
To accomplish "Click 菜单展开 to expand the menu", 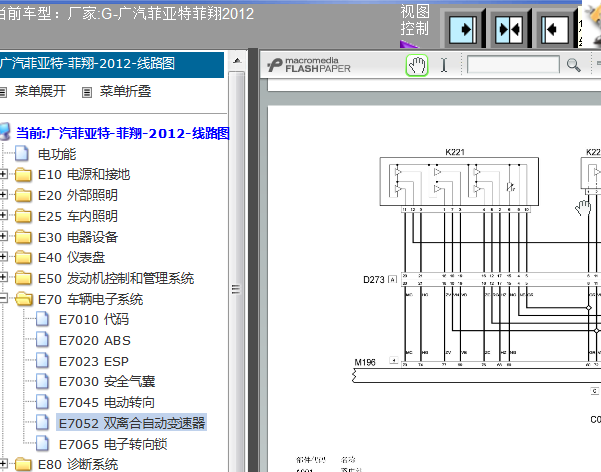I will point(40,91).
